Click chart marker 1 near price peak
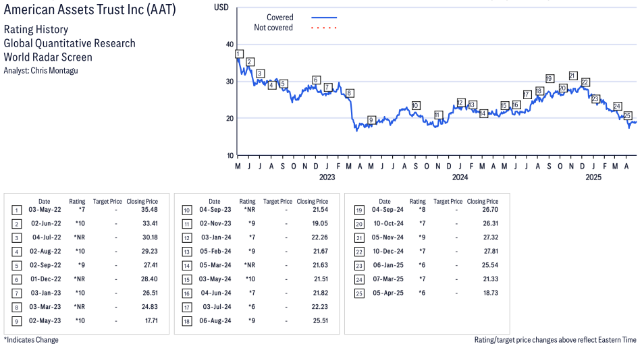The width and height of the screenshot is (644, 344). (239, 54)
